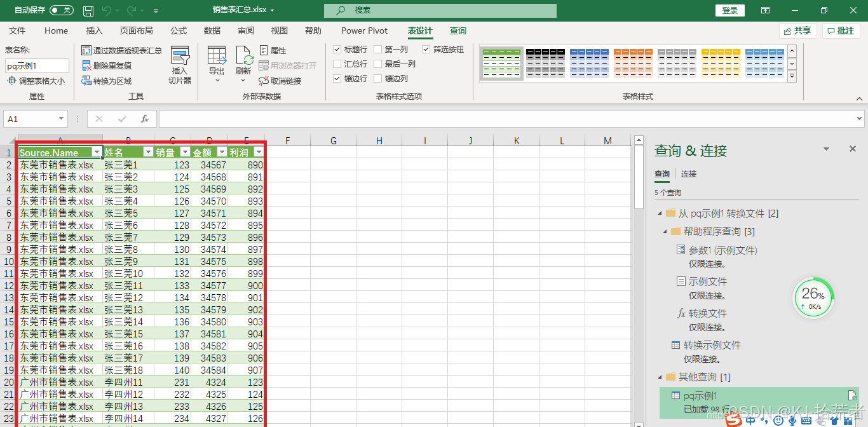Toggle Last Column (最后一列) checkbox

coord(378,64)
